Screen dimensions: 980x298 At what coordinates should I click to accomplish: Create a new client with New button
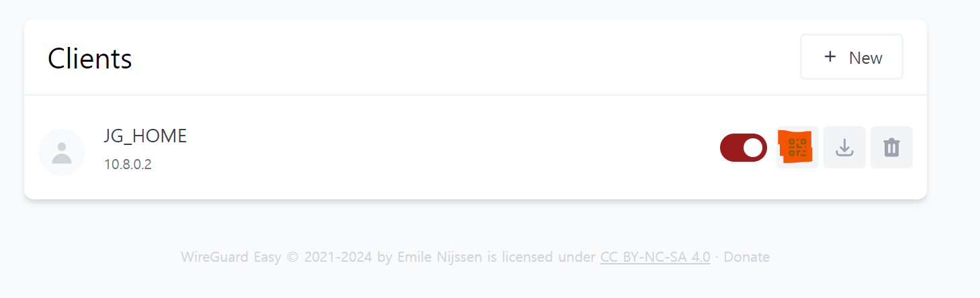852,57
